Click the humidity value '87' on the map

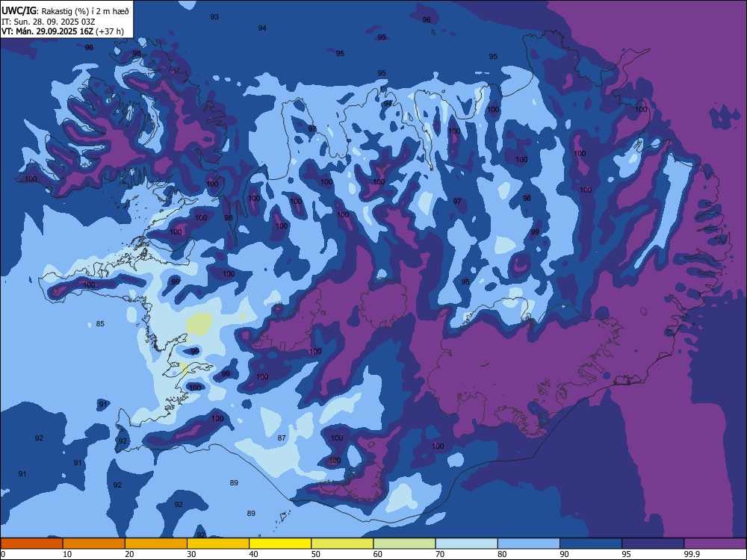(x=282, y=438)
